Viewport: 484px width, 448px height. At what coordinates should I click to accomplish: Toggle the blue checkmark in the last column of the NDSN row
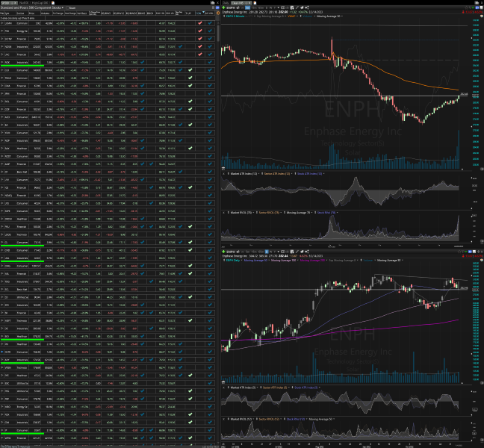[210, 46]
